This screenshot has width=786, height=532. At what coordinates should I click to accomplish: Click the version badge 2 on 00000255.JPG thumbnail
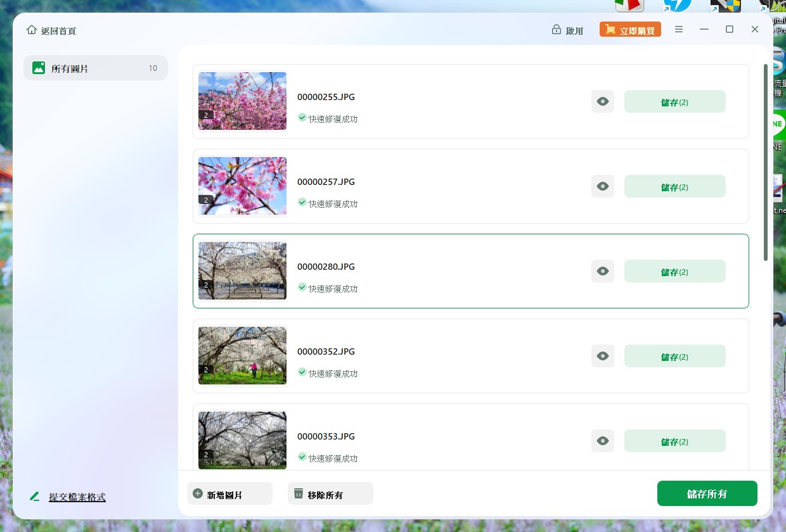coord(205,115)
